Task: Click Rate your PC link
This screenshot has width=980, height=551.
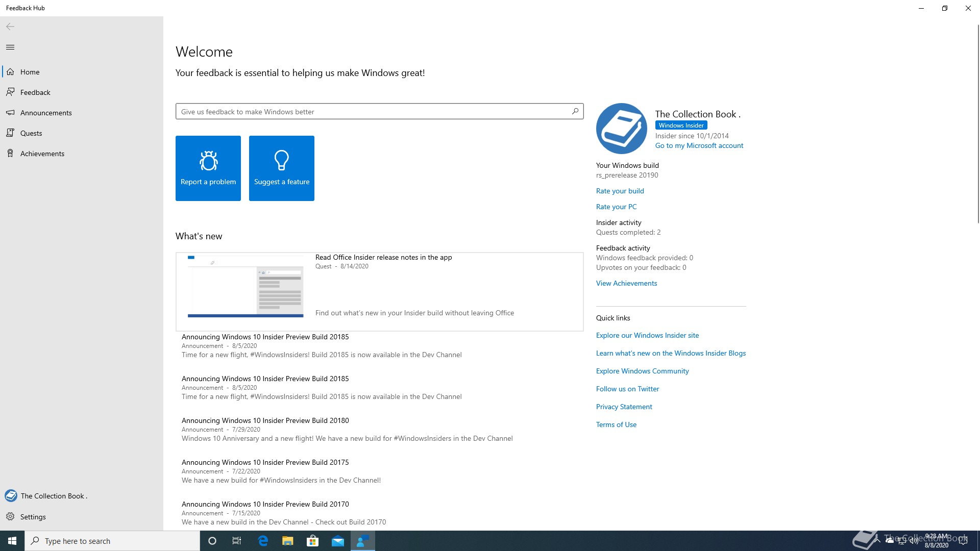Action: click(616, 207)
